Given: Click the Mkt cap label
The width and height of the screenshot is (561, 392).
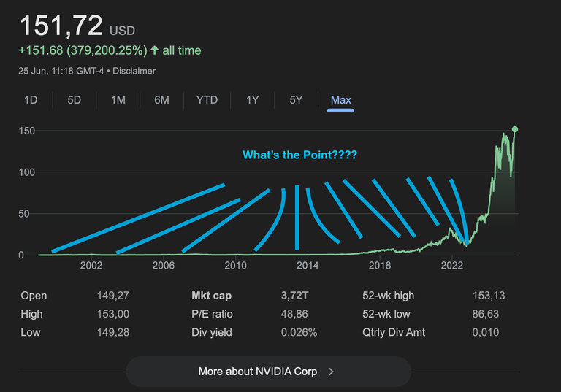Looking at the screenshot, I should (211, 296).
